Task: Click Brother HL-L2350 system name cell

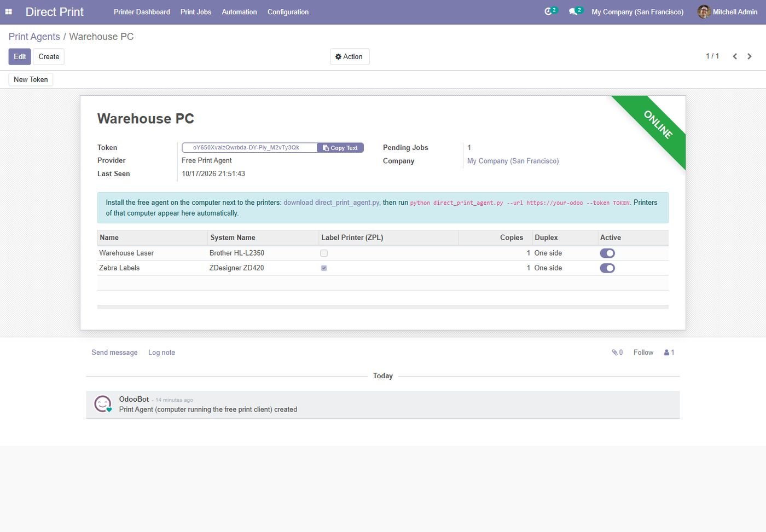Action: point(237,253)
